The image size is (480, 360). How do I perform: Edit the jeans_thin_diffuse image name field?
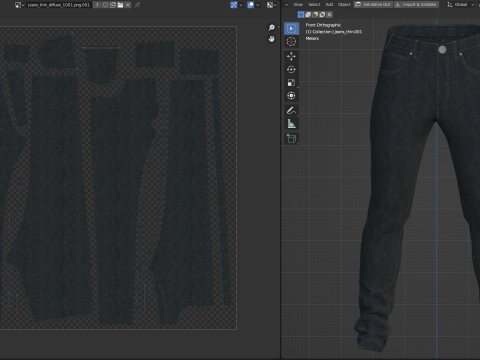coord(59,5)
